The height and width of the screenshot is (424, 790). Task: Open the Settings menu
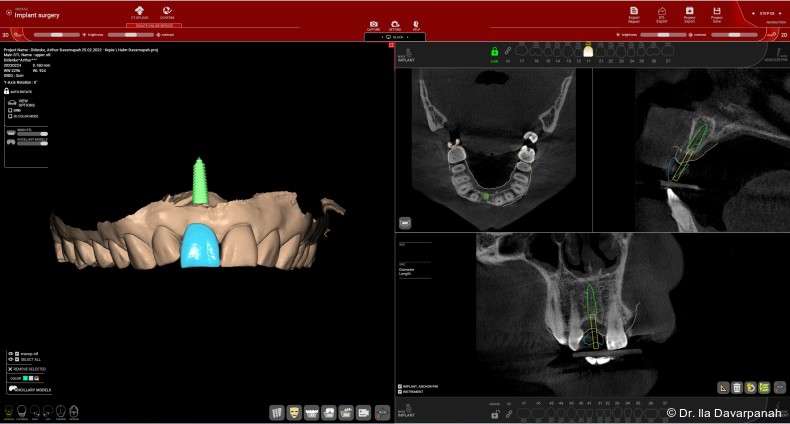coord(395,25)
